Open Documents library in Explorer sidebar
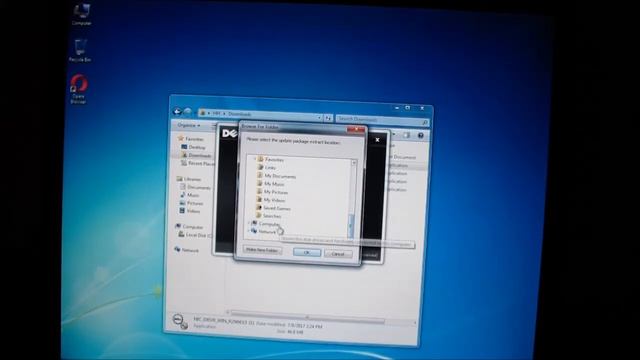This screenshot has height=360, width=640. pyautogui.click(x=196, y=187)
